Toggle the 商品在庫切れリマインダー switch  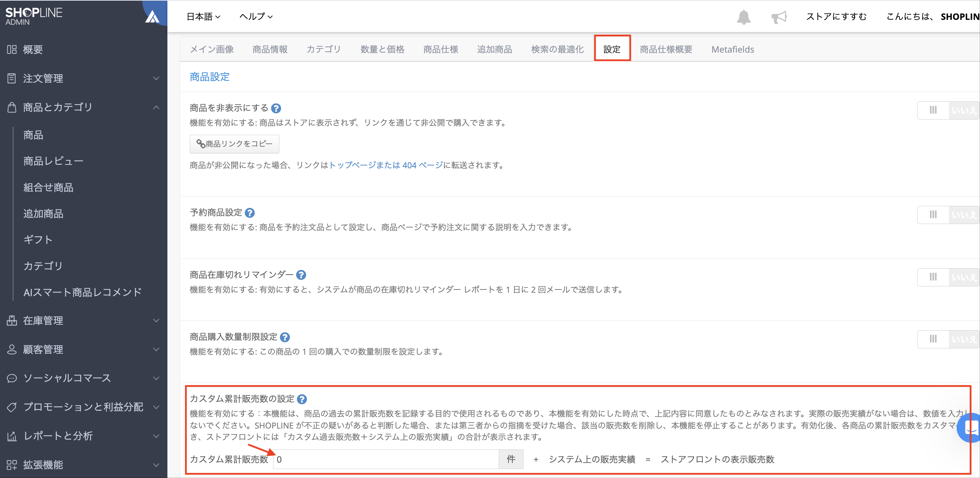pos(948,277)
